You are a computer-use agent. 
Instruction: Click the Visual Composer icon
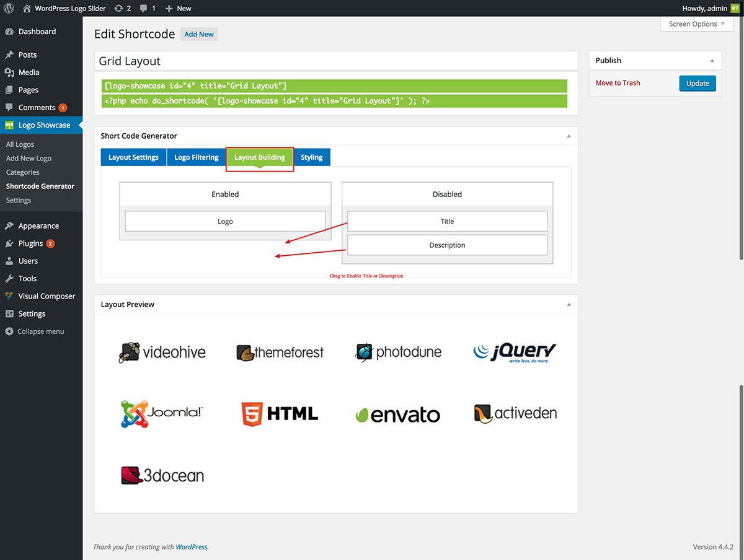pyautogui.click(x=9, y=296)
